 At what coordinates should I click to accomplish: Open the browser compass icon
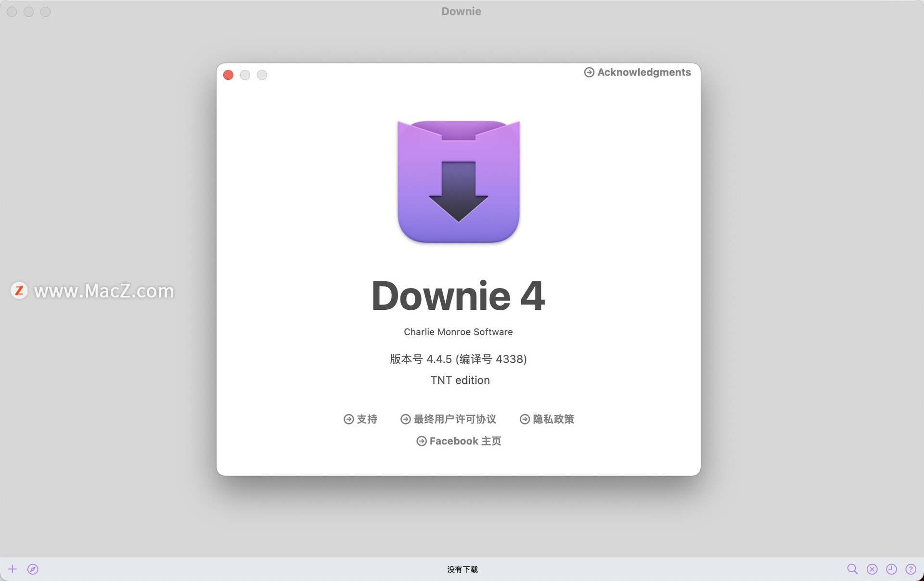point(33,569)
